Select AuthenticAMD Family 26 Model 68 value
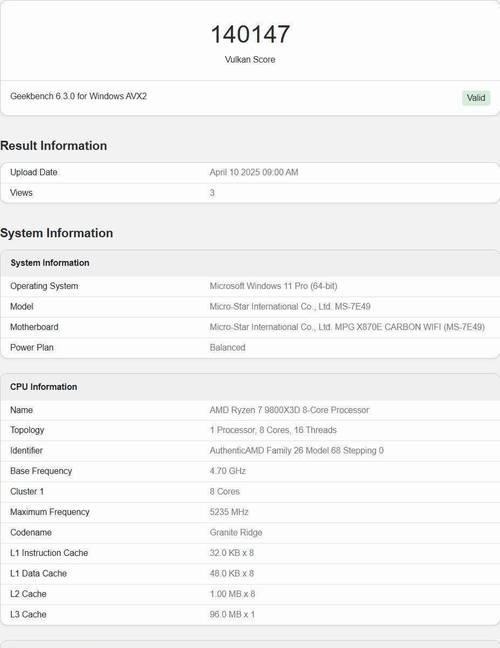Viewport: 500px width, 648px height. [x=297, y=450]
